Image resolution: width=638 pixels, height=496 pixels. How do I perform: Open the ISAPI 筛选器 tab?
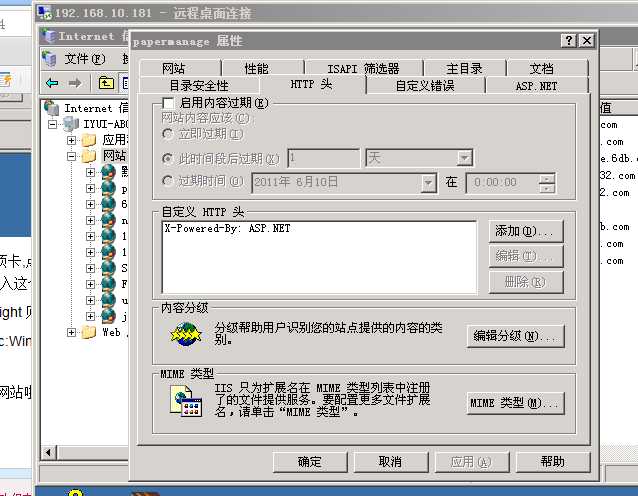[x=363, y=68]
